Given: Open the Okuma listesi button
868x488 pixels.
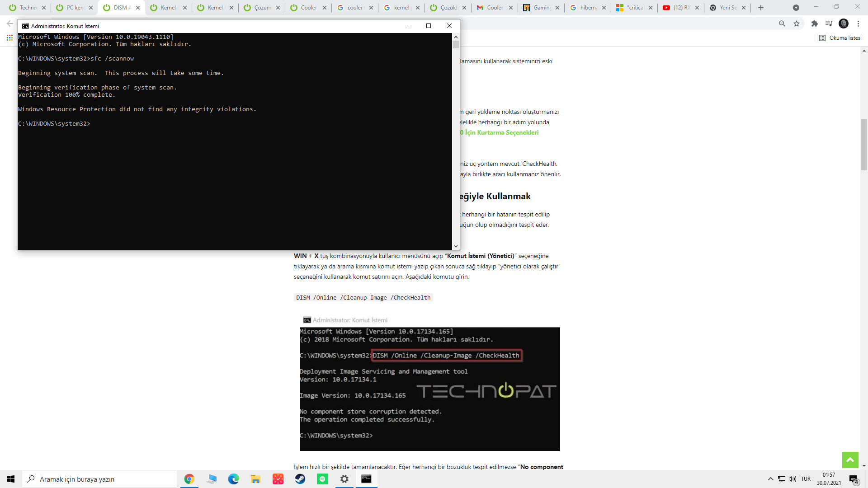Looking at the screenshot, I should coord(840,38).
